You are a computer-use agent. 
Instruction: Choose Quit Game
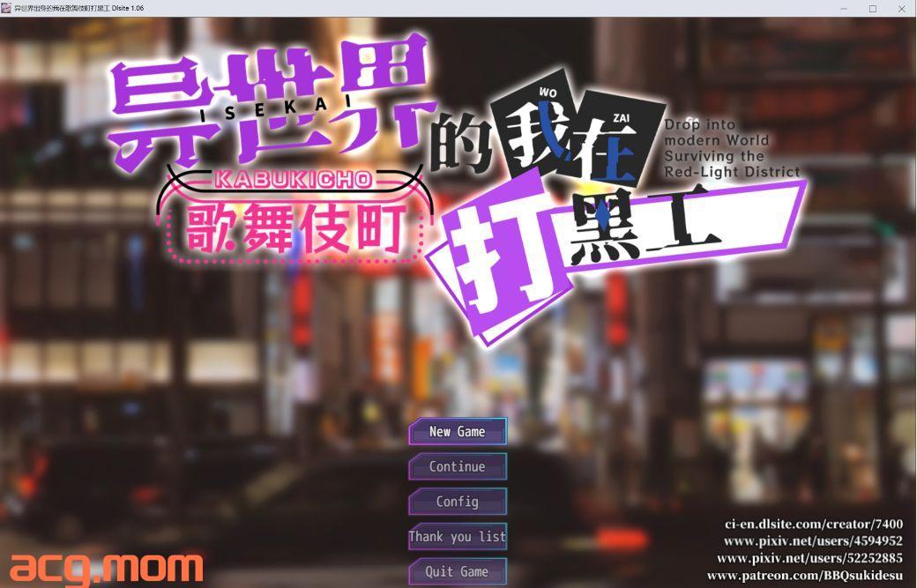click(x=458, y=571)
